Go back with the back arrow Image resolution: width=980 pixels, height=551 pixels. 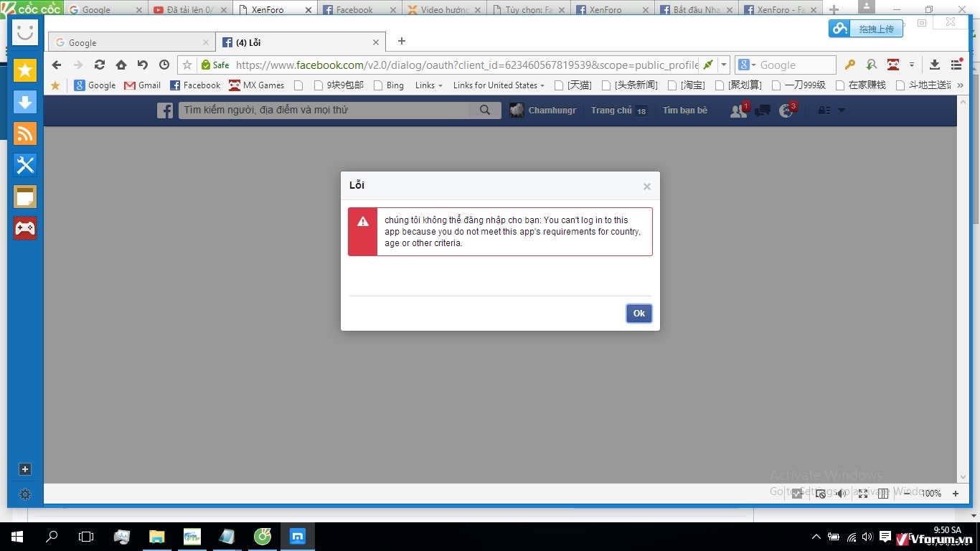point(57,65)
